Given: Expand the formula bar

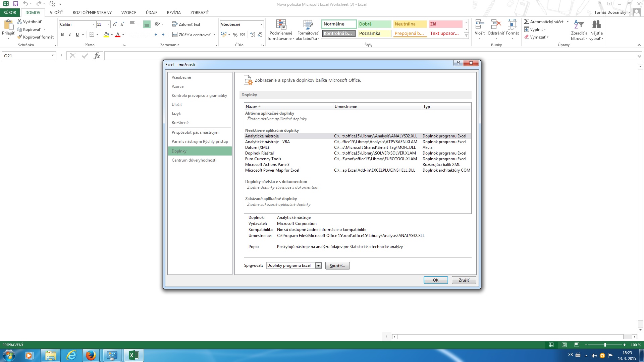Looking at the screenshot, I should pyautogui.click(x=639, y=56).
